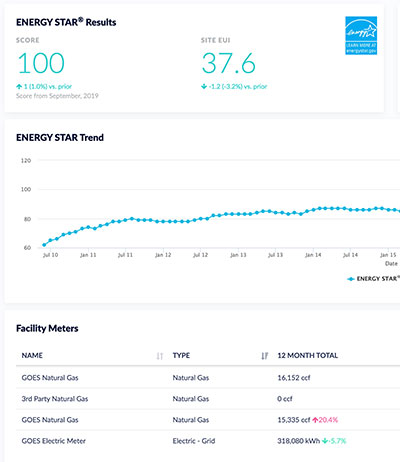This screenshot has height=462, width=400.
Task: Select the GOES Electric Meter row name
Action: coord(54,441)
